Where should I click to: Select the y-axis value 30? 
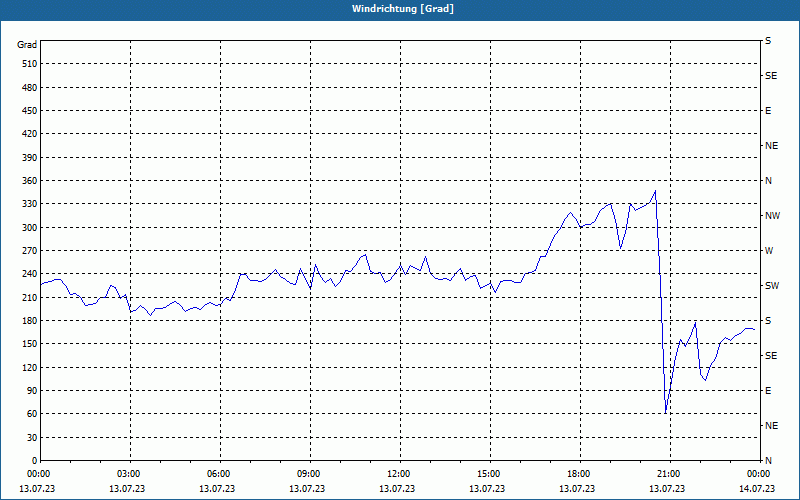(x=32, y=437)
